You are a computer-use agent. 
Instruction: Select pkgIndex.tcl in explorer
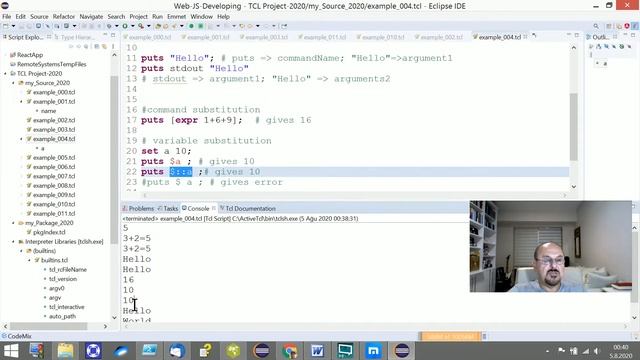pyautogui.click(x=49, y=233)
